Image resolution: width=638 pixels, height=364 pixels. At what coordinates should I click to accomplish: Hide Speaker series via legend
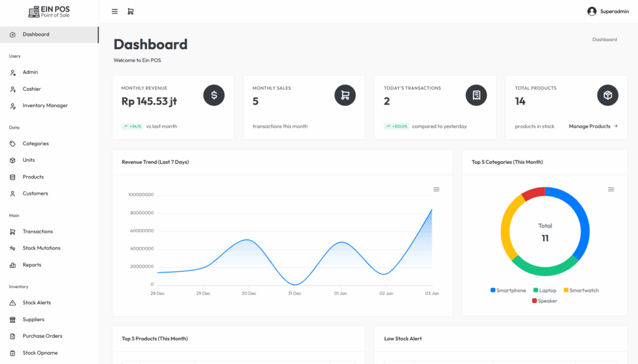click(x=545, y=301)
